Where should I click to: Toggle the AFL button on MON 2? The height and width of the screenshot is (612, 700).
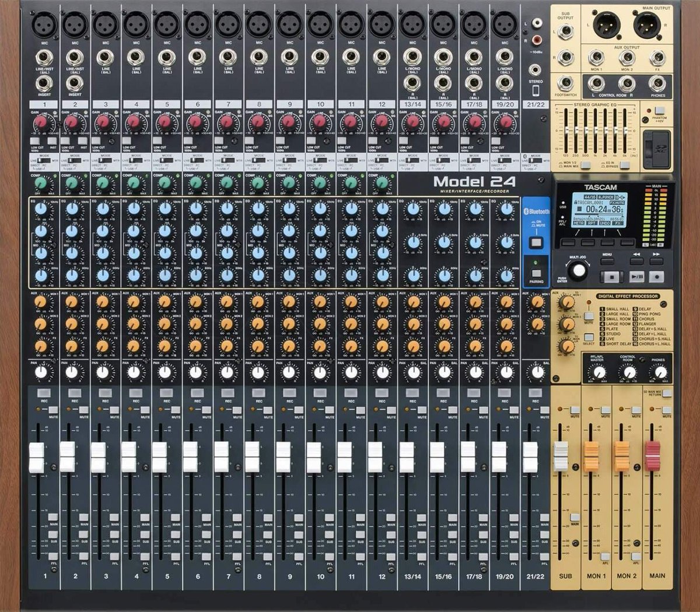coord(636,557)
